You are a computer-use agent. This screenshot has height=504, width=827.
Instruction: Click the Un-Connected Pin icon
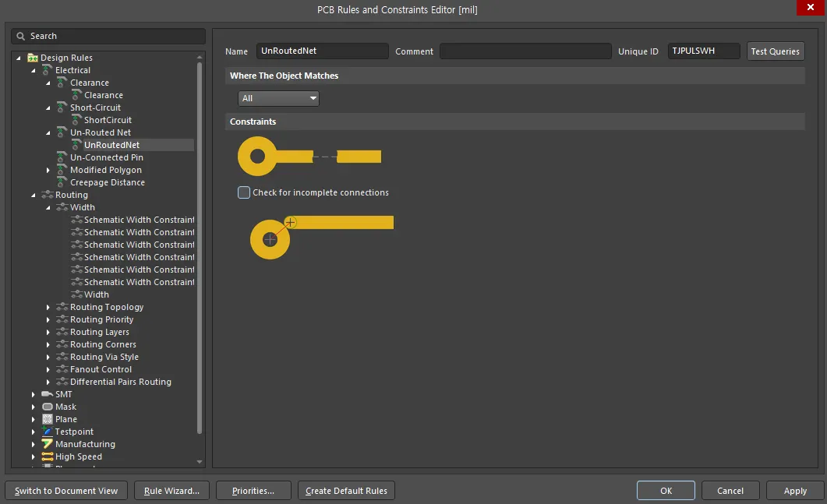click(x=62, y=157)
